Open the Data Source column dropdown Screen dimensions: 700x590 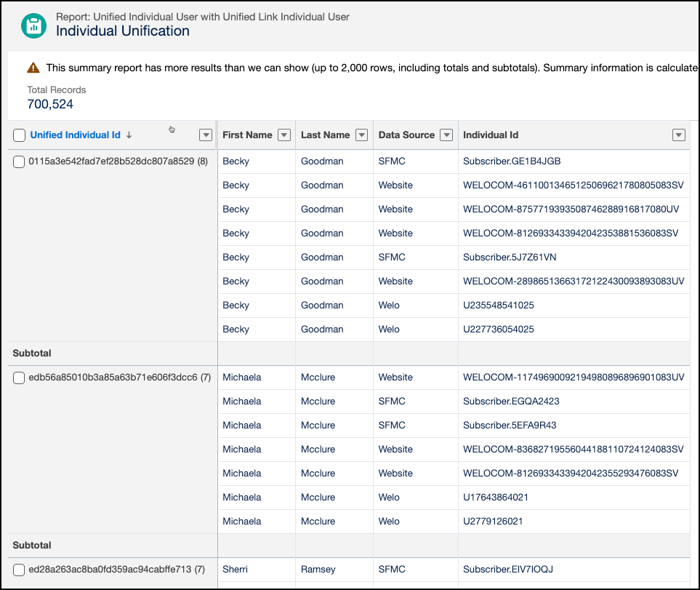click(x=447, y=135)
